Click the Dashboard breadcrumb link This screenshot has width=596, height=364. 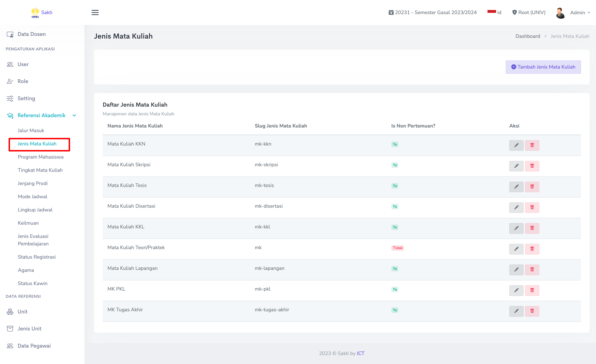coord(528,36)
